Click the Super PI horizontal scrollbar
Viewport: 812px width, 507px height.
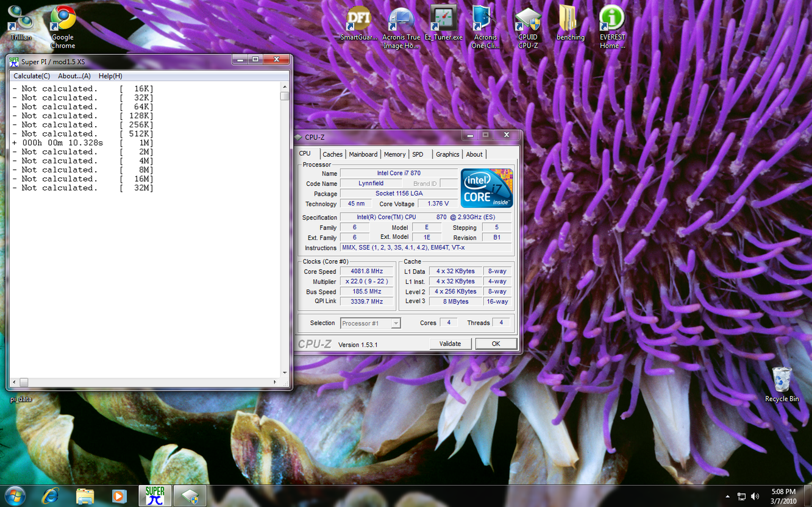pyautogui.click(x=146, y=383)
